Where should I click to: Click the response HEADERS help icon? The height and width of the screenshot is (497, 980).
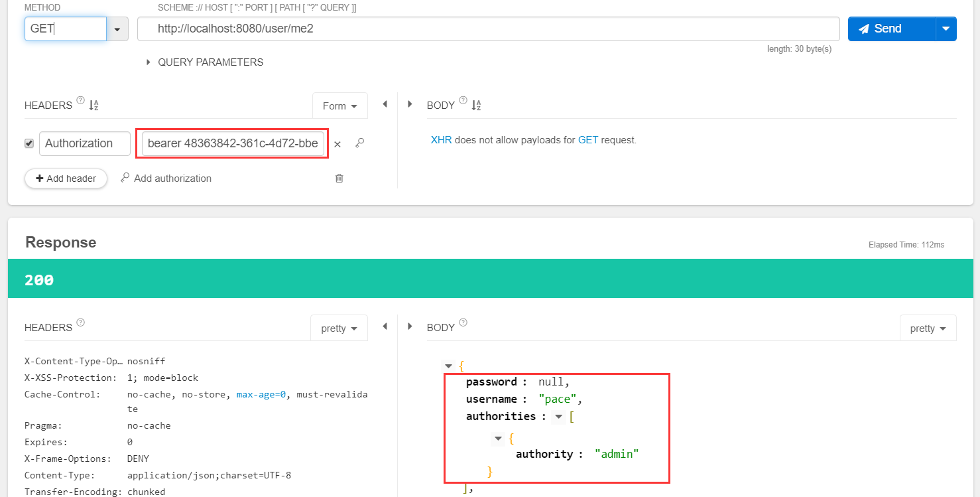click(x=81, y=322)
